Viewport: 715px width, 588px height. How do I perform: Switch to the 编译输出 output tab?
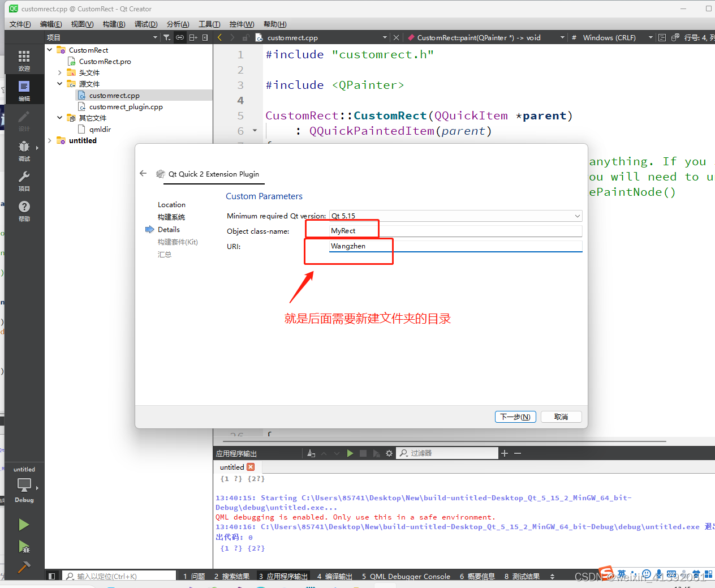(338, 576)
